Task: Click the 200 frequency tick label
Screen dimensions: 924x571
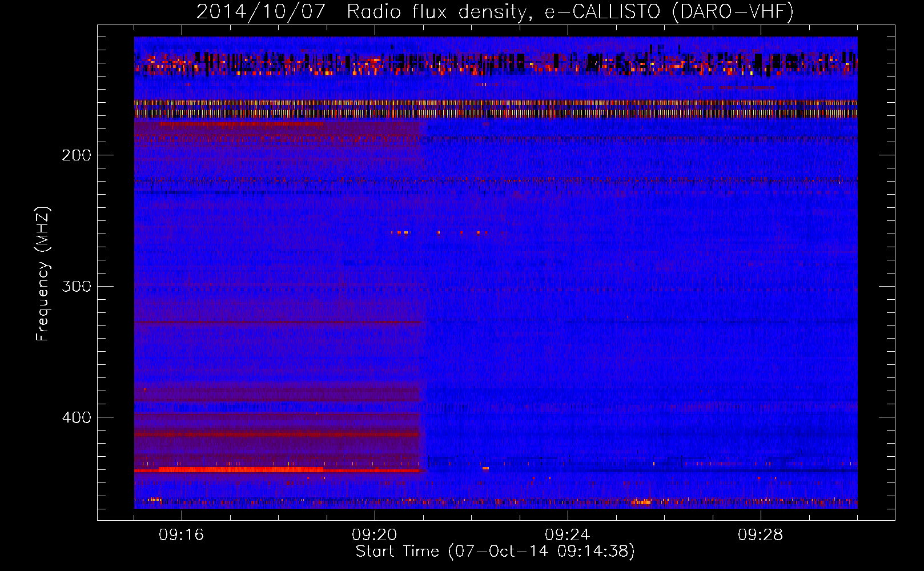Action: (77, 155)
